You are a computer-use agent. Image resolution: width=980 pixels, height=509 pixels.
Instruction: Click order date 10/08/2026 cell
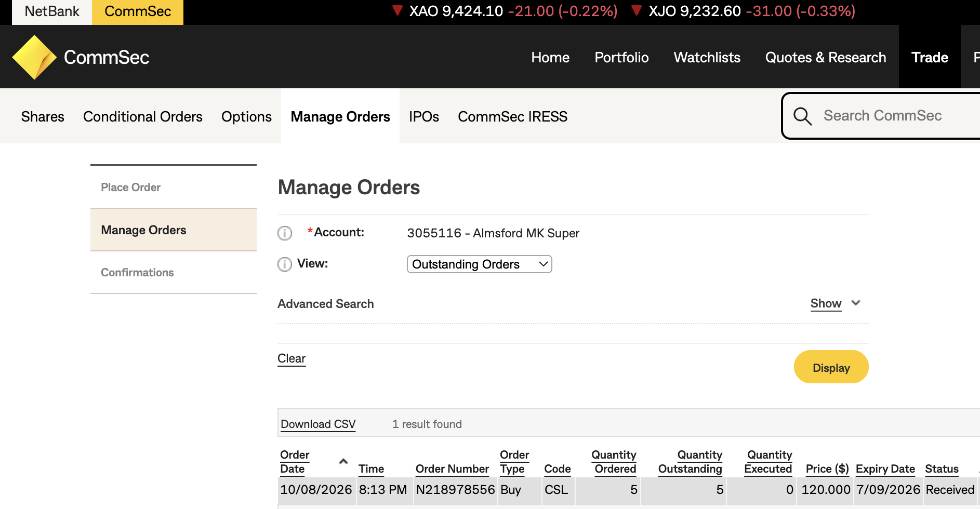(x=316, y=490)
